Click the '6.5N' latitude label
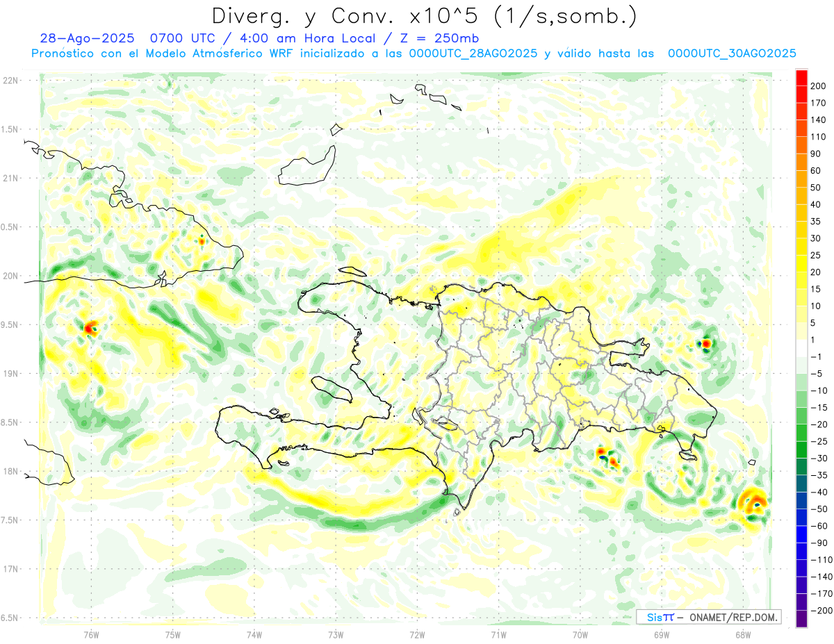This screenshot has width=834, height=644. pyautogui.click(x=10, y=618)
